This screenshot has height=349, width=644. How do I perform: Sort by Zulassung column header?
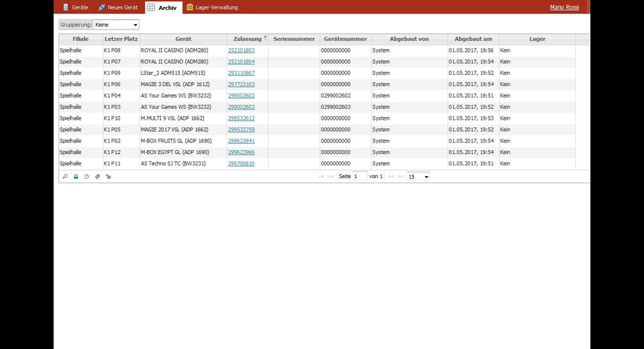point(247,39)
